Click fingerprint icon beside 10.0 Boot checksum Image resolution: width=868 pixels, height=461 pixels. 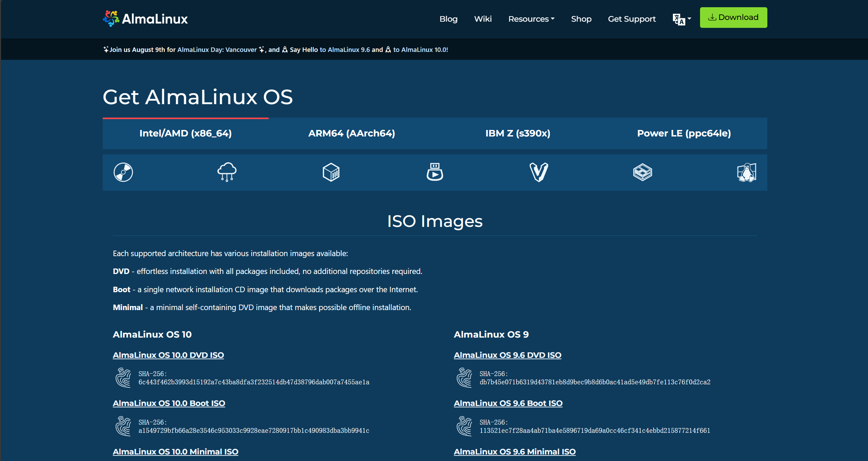point(123,426)
